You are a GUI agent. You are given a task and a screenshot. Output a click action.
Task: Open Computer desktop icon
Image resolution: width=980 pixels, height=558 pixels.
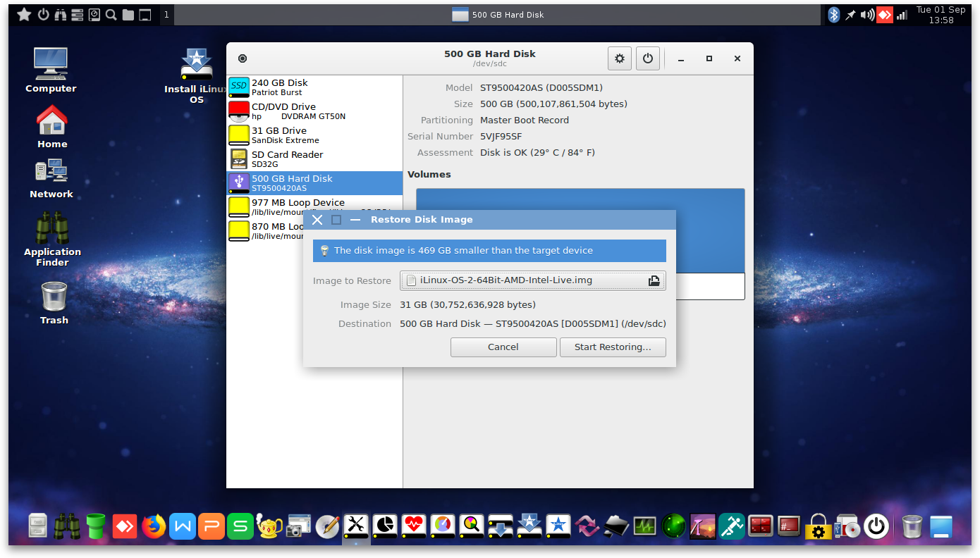point(51,70)
